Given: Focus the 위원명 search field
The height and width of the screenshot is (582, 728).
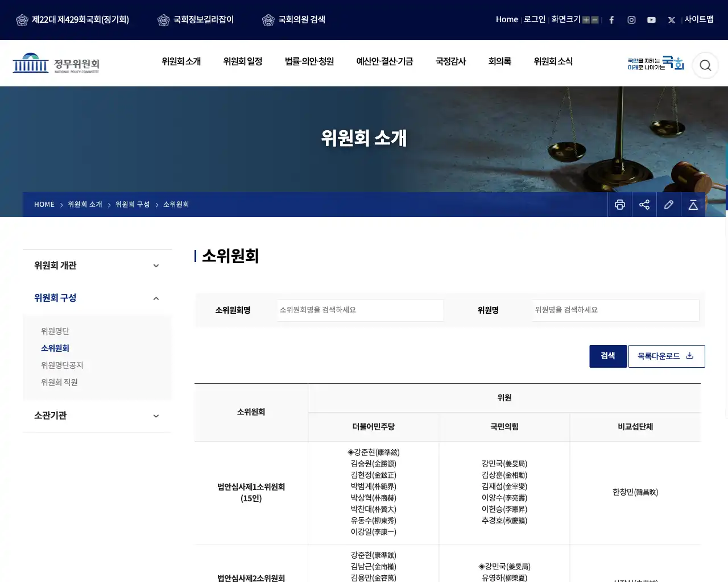Looking at the screenshot, I should (616, 310).
